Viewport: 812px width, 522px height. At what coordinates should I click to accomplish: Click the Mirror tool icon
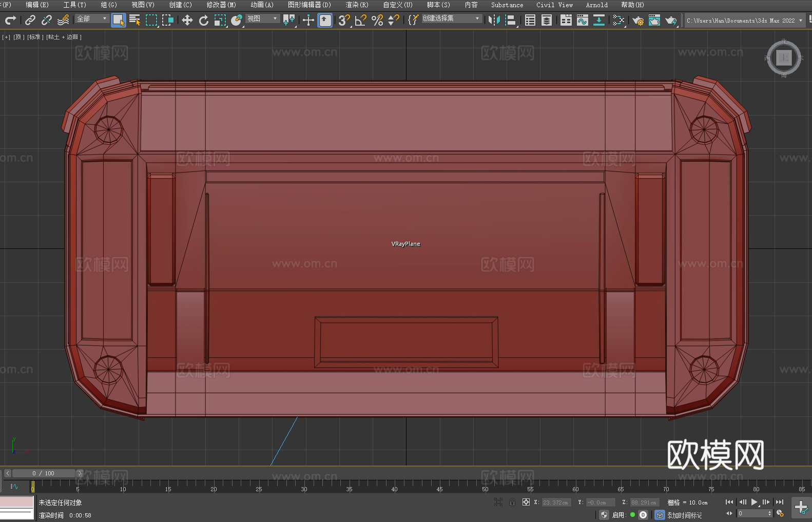[494, 20]
